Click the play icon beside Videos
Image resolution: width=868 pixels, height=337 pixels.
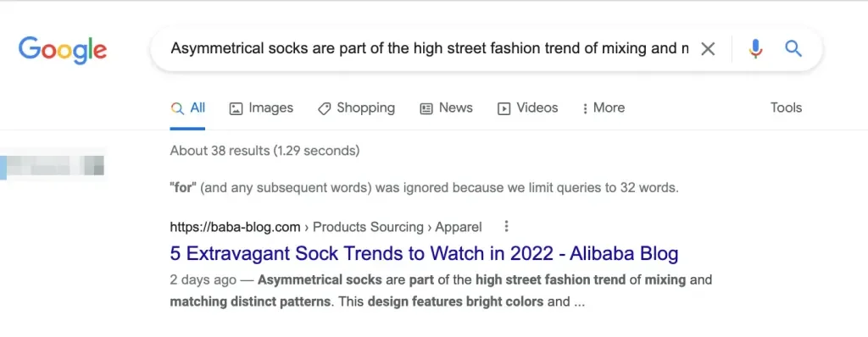pos(504,109)
